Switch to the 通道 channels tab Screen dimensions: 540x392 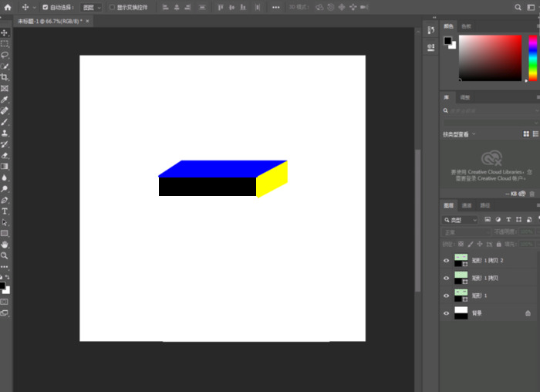coord(467,205)
